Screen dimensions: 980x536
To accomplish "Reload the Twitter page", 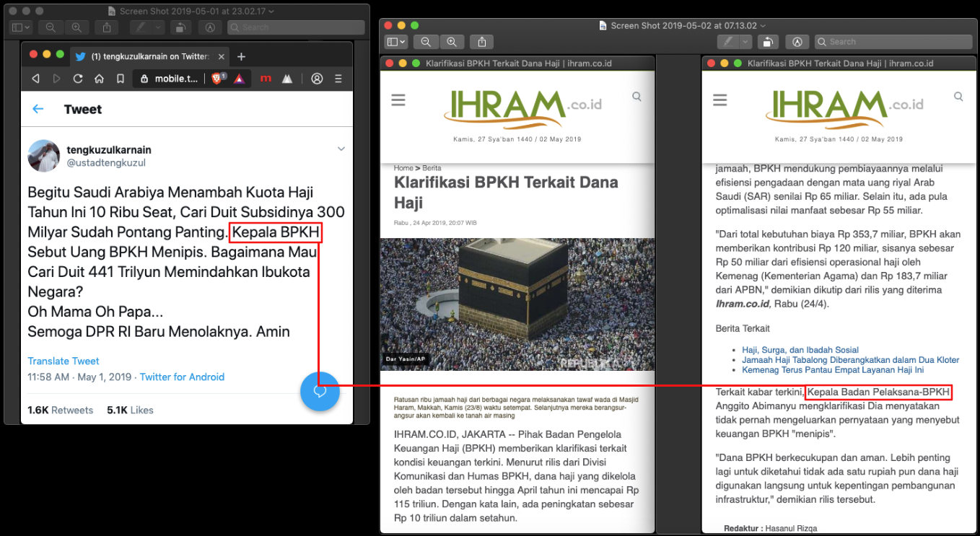I will point(78,79).
